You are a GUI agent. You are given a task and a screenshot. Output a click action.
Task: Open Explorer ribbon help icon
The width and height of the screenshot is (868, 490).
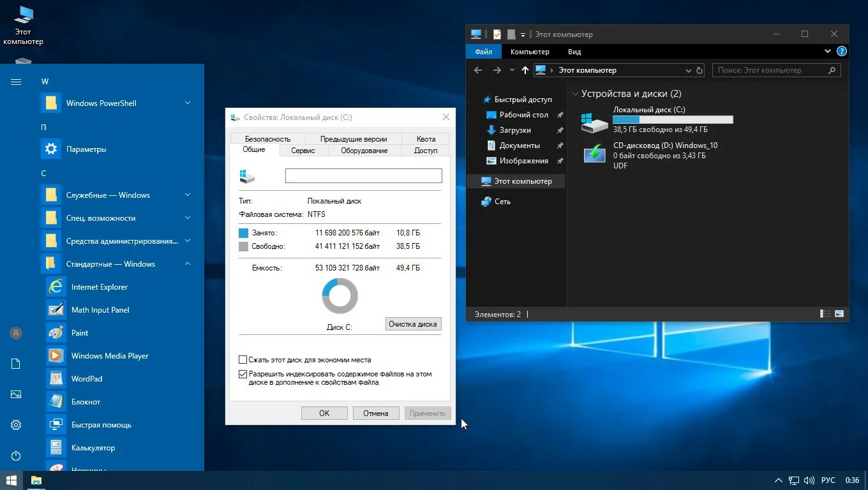(842, 51)
